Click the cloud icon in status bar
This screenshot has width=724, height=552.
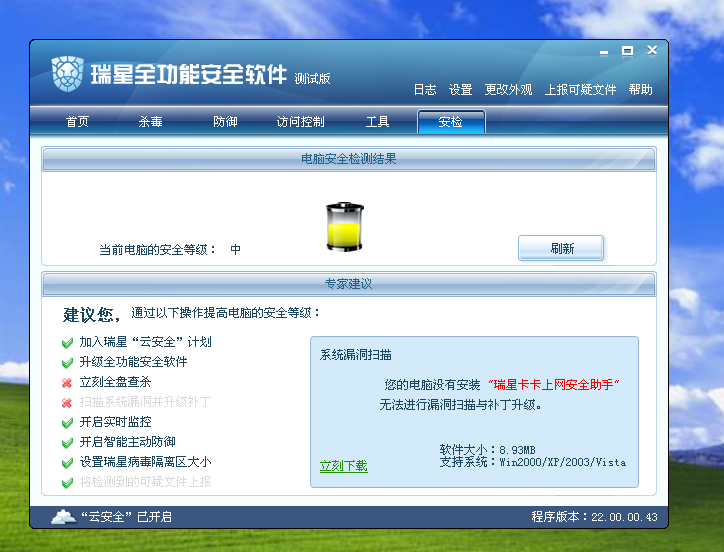(64, 517)
